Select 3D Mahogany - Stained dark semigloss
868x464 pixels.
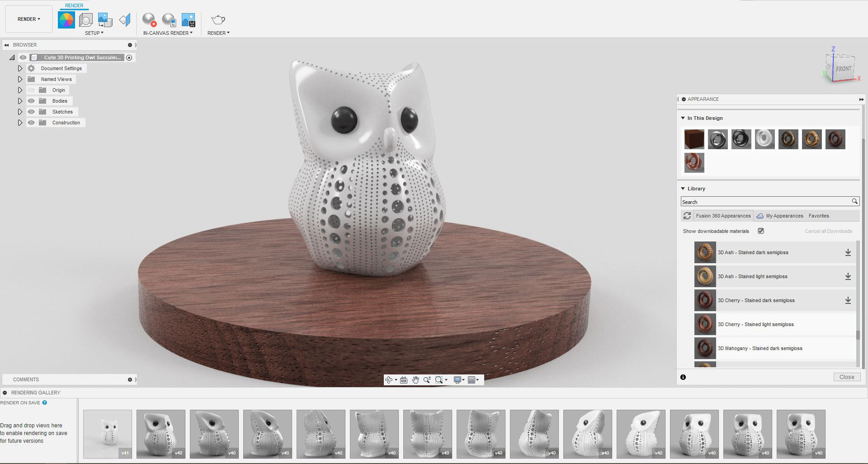[775, 348]
